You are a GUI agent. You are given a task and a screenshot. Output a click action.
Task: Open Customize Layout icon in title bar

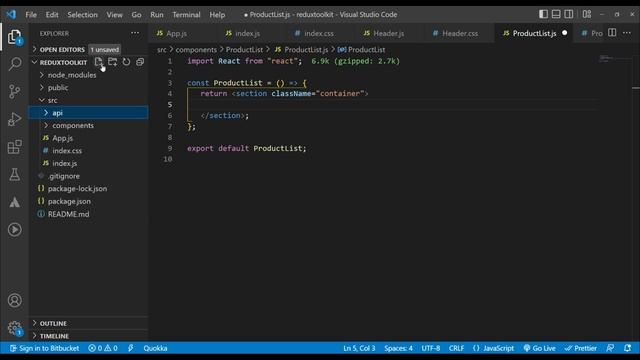(587, 14)
